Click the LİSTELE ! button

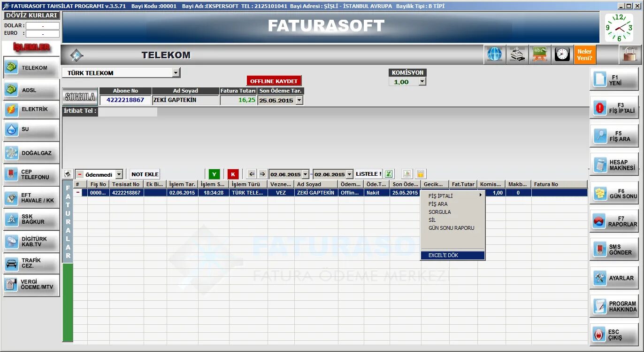369,174
